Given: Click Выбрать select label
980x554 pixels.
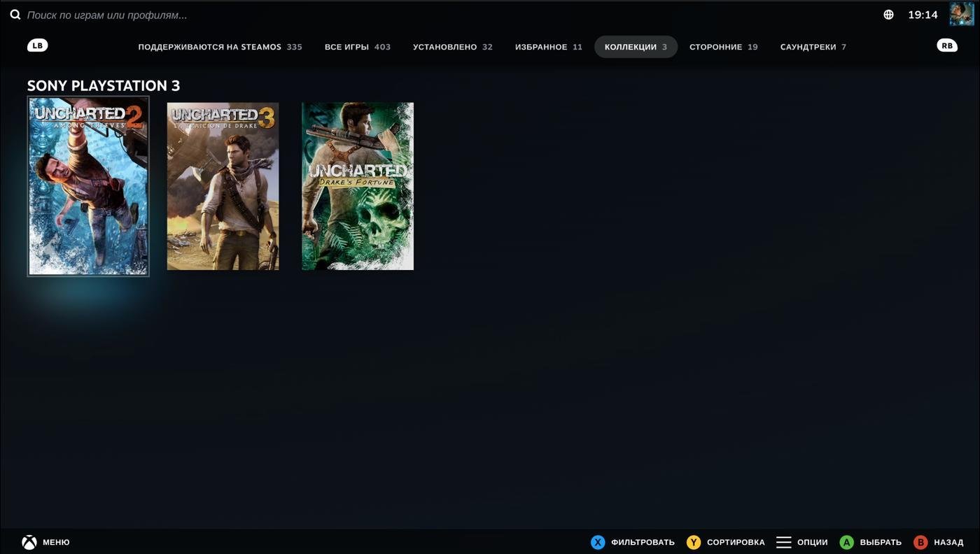Looking at the screenshot, I should click(881, 542).
